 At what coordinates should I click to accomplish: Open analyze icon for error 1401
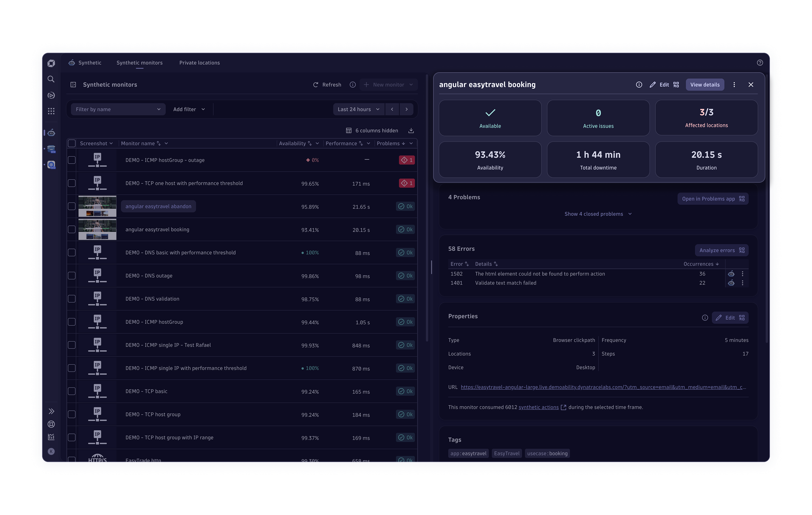coord(731,283)
